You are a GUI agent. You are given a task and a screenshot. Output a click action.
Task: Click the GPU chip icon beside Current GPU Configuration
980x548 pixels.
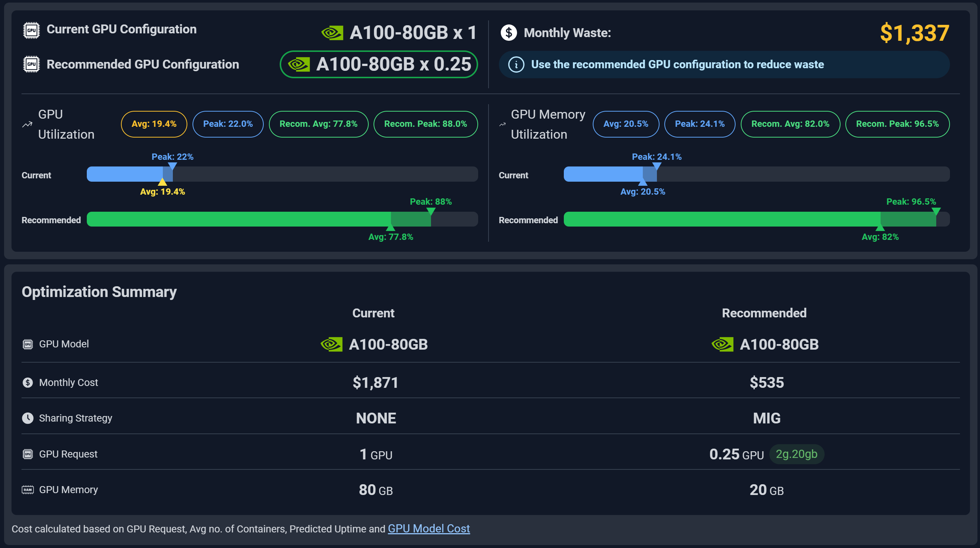pos(31,30)
